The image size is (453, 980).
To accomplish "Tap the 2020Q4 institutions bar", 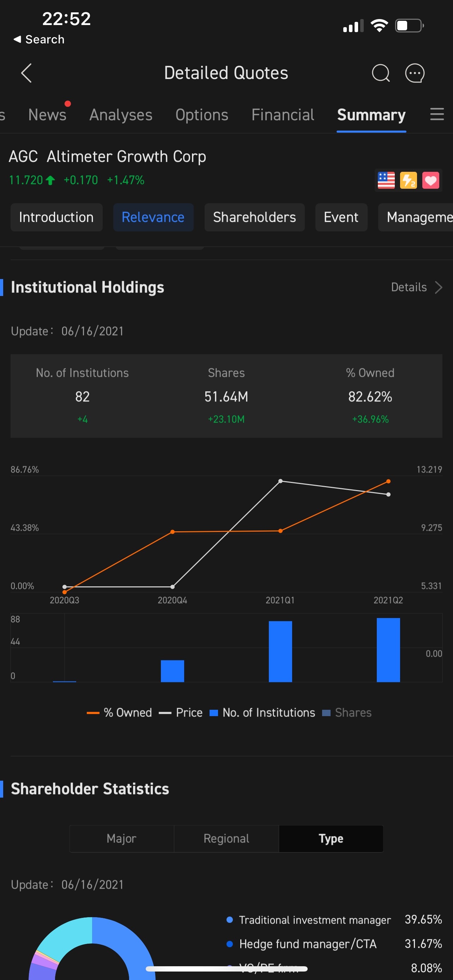I will coord(172,671).
